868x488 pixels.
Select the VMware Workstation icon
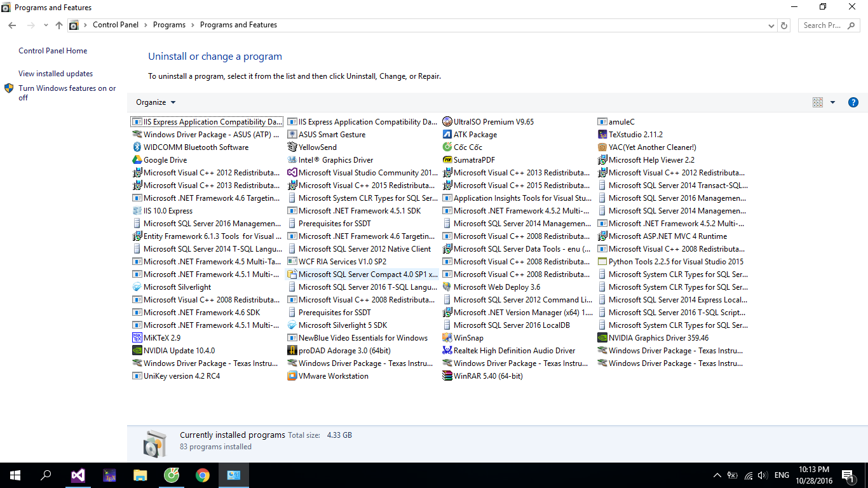tap(292, 376)
